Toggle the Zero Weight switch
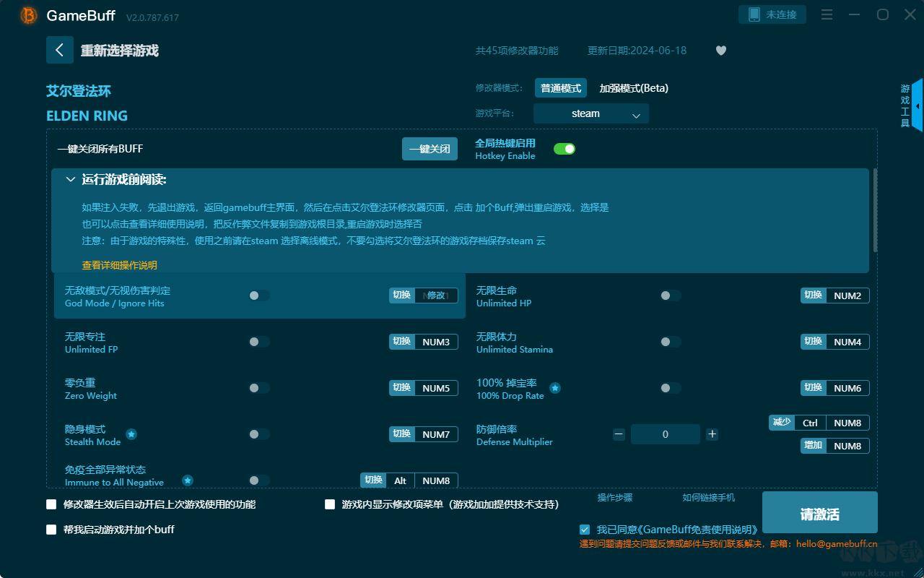The height and width of the screenshot is (578, 924). click(259, 388)
